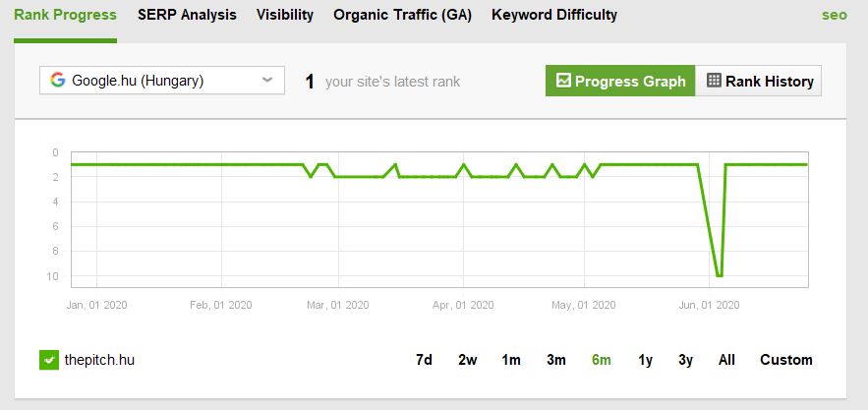Viewport: 868px width, 410px height.
Task: Click the Rank History table grid icon
Action: [x=714, y=81]
